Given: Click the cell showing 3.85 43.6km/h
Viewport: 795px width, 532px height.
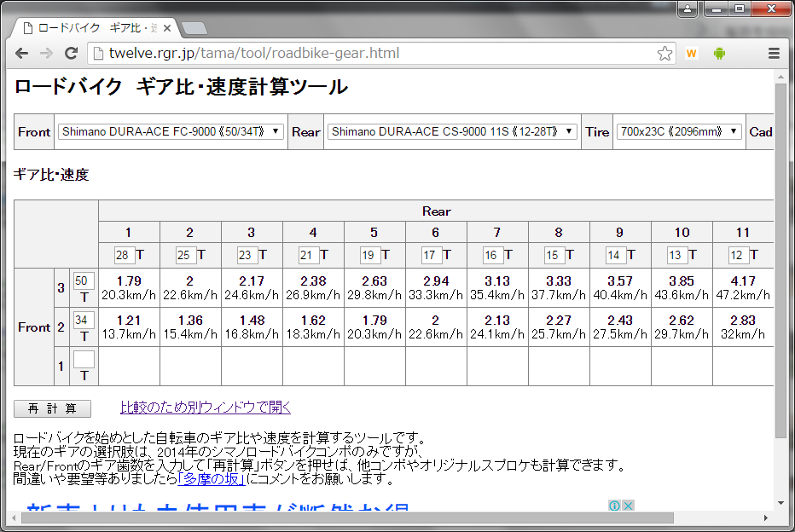Looking at the screenshot, I should tap(682, 288).
